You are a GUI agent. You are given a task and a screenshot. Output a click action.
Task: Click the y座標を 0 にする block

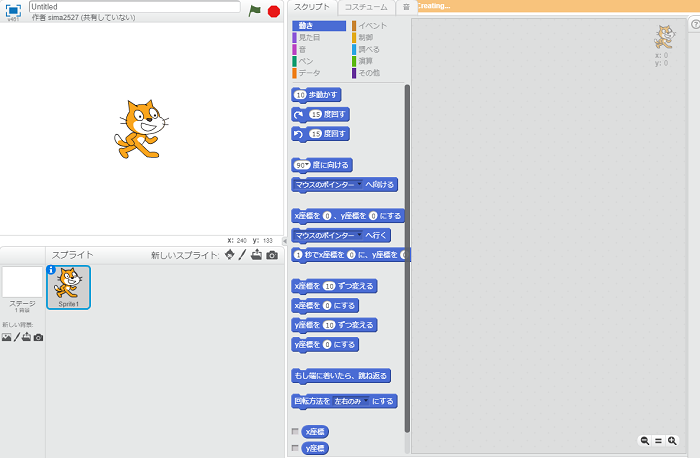(x=325, y=345)
